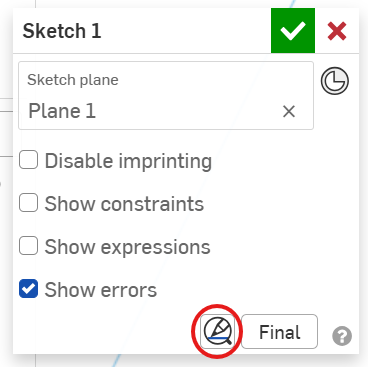Click the Plane 1 entry text
This screenshot has height=367, width=368.
pyautogui.click(x=62, y=111)
